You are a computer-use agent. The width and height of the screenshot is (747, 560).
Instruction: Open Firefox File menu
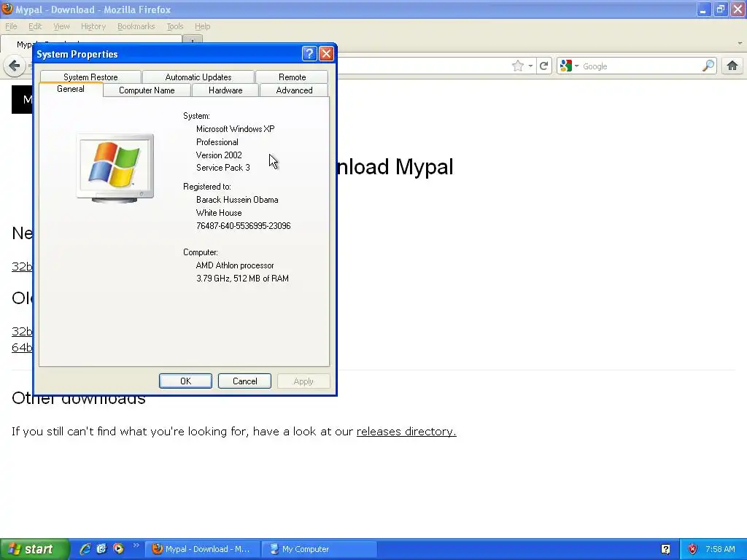pos(11,26)
